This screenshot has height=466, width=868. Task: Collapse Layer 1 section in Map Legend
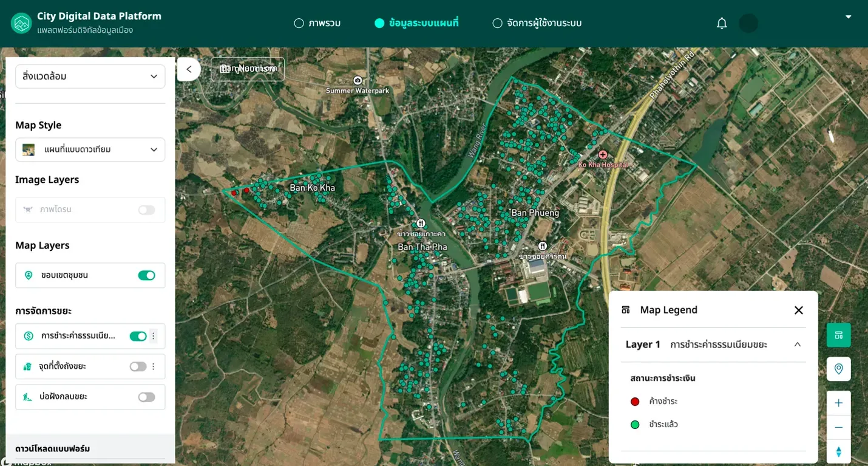[x=798, y=344]
